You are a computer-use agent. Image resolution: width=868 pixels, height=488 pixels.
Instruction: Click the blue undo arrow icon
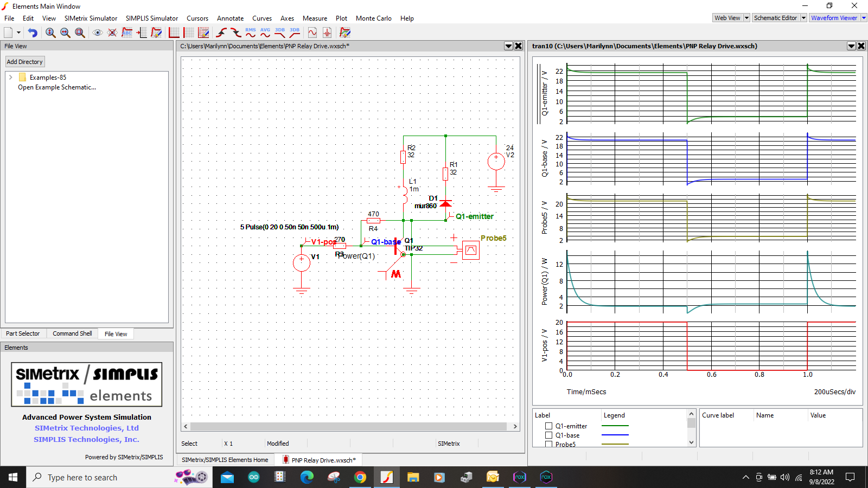tap(33, 33)
